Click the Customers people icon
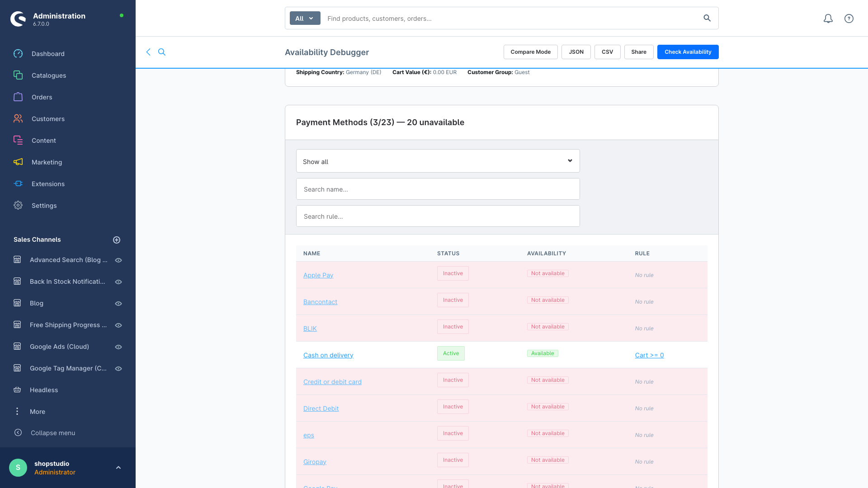Viewport: 868px width, 488px height. pos(18,119)
